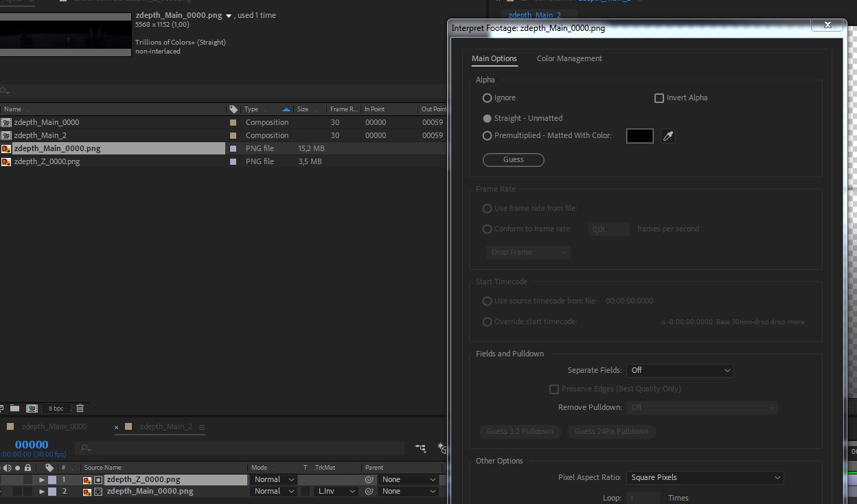Click the footage thumbnail preview in Project panel
This screenshot has width=857, height=504.
tap(65, 34)
